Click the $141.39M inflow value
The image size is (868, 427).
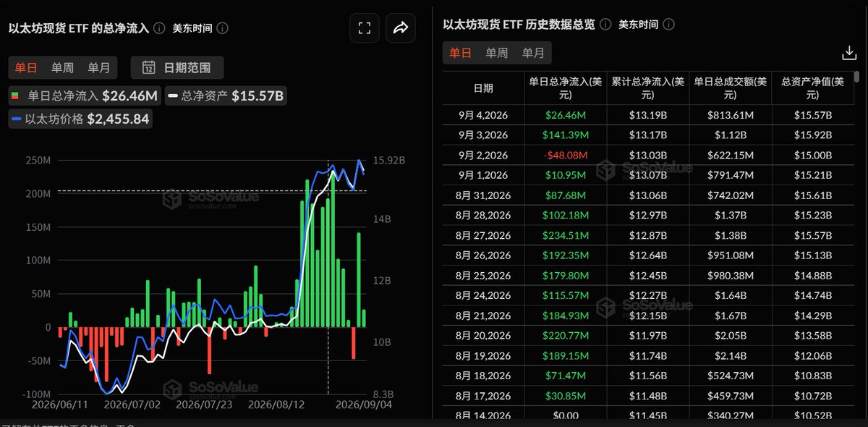click(x=565, y=135)
